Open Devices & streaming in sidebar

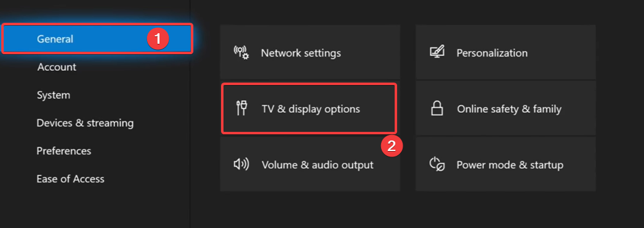point(85,123)
